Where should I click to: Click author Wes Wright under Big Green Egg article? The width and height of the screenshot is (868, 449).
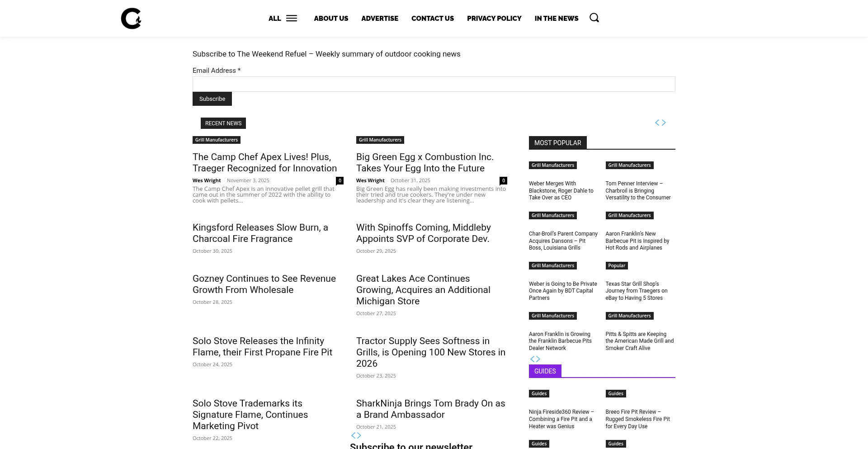tap(370, 180)
